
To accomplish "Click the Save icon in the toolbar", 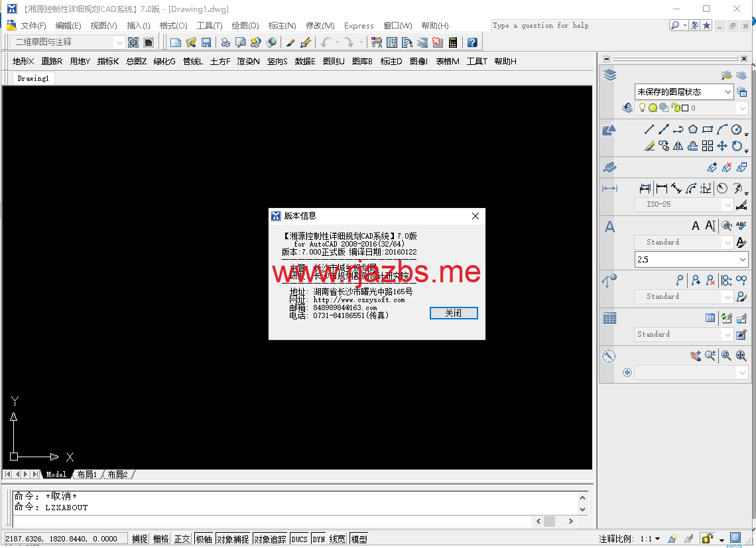I will pyautogui.click(x=206, y=42).
